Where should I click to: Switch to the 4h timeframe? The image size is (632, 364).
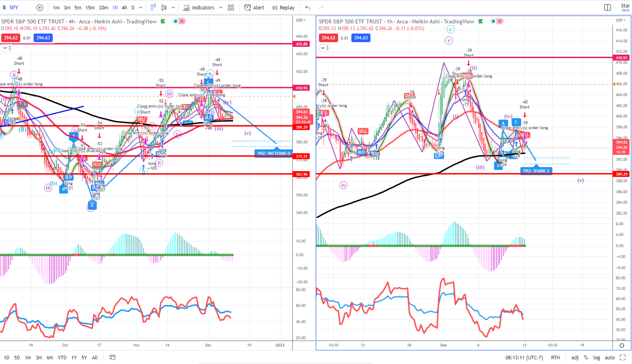click(125, 7)
